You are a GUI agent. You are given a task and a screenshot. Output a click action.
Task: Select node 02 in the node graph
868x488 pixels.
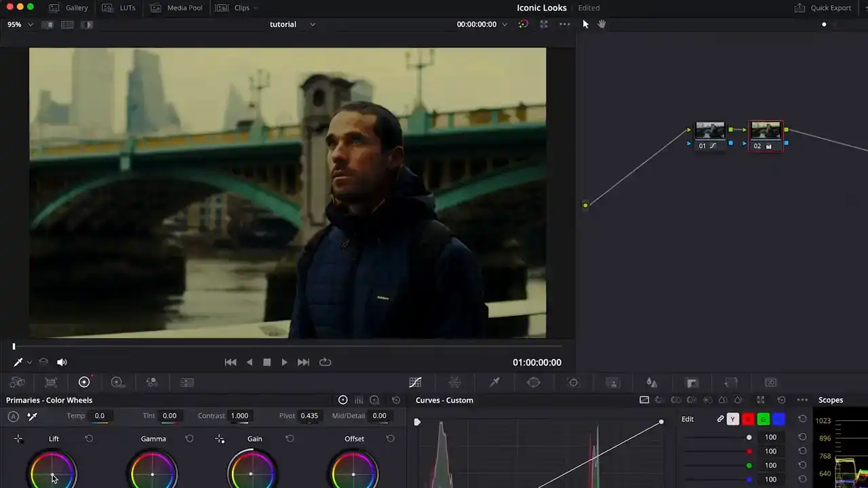click(766, 131)
